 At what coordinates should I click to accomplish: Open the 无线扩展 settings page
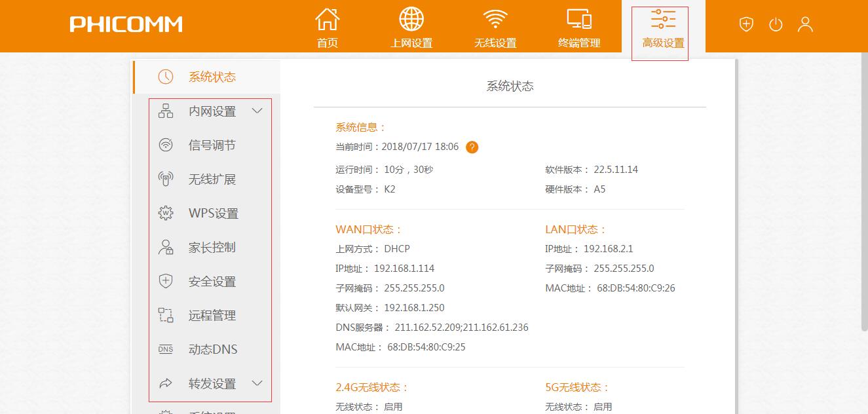211,179
